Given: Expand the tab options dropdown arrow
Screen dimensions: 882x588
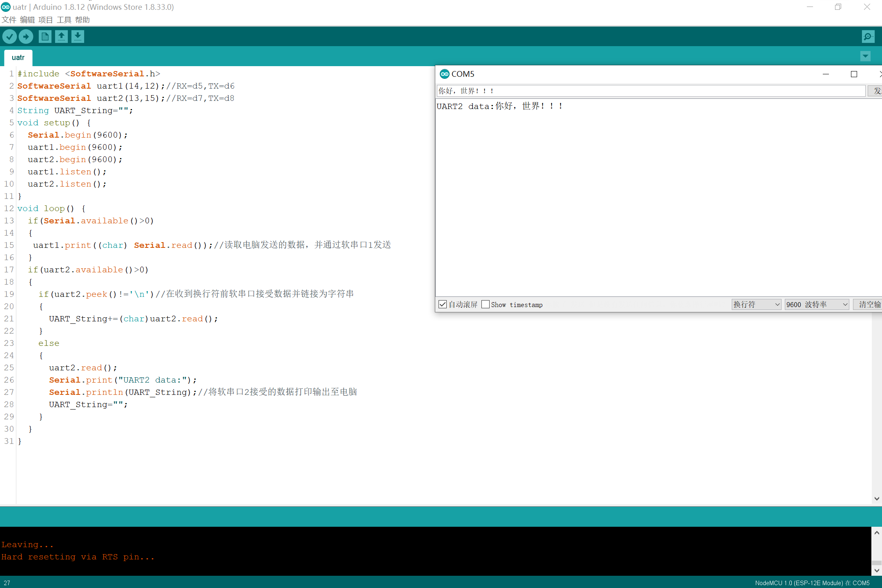Looking at the screenshot, I should click(x=865, y=56).
